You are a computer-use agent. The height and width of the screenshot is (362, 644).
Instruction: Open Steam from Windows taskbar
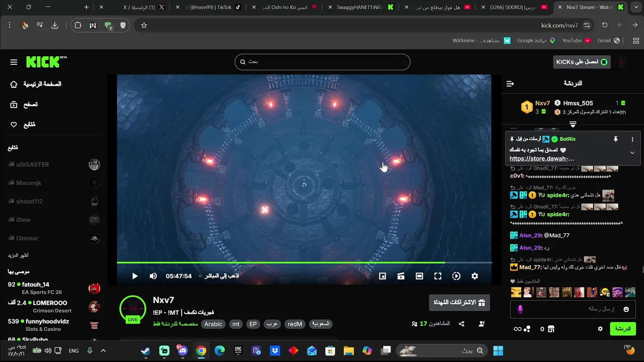pos(145,350)
